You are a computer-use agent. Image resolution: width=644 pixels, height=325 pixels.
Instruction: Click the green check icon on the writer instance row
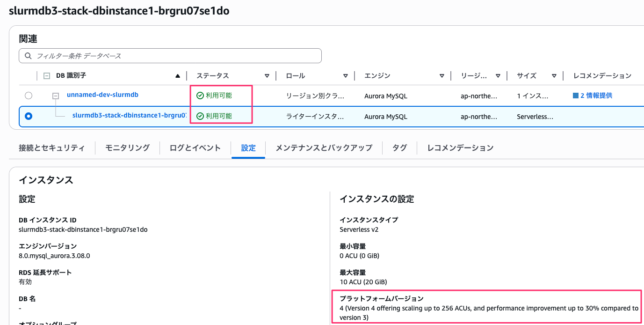pyautogui.click(x=200, y=115)
